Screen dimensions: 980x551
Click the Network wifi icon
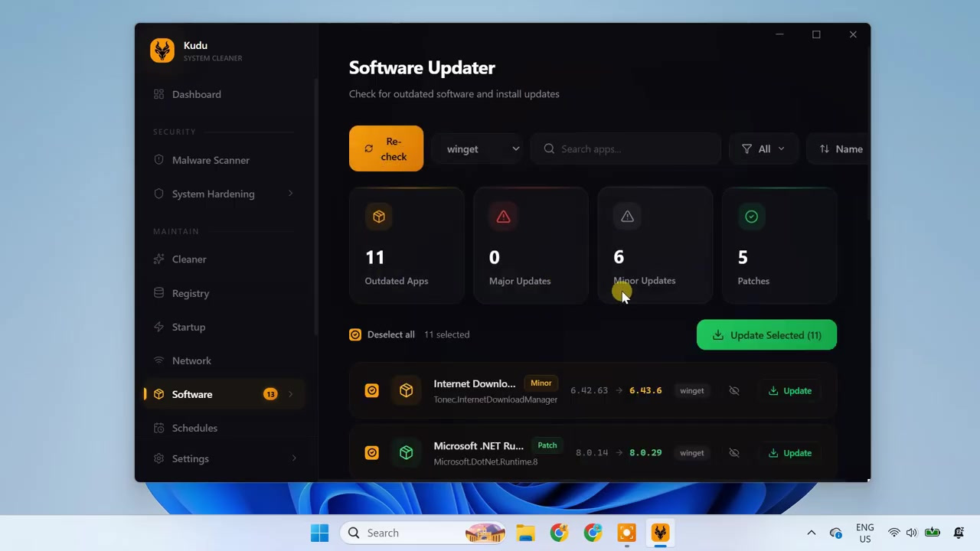pos(158,360)
